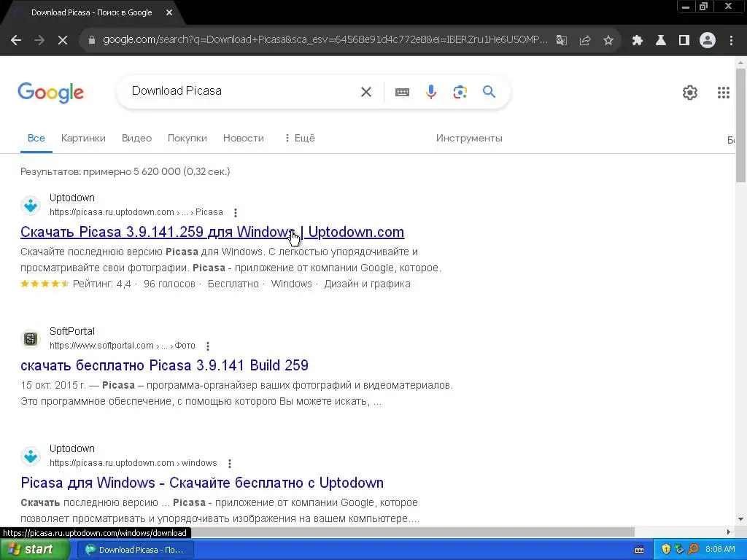Click the vertical scrollbar thumb
The width and height of the screenshot is (747, 560).
pos(740,125)
